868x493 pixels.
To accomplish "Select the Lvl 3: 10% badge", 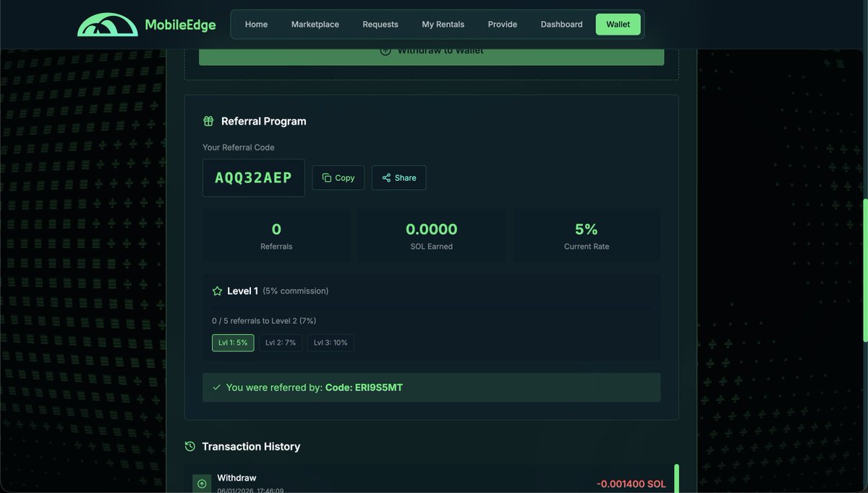I will 331,343.
